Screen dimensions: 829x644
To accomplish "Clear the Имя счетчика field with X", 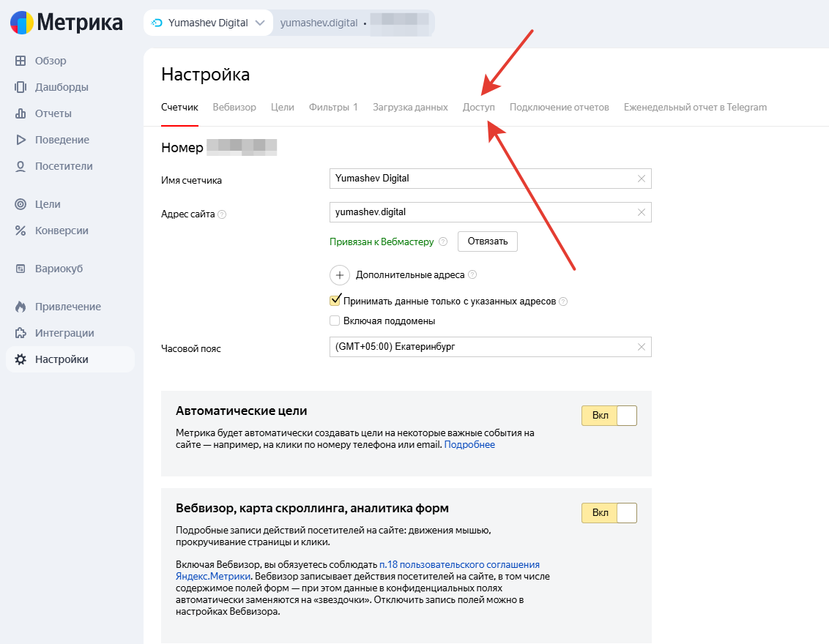I will coord(642,179).
